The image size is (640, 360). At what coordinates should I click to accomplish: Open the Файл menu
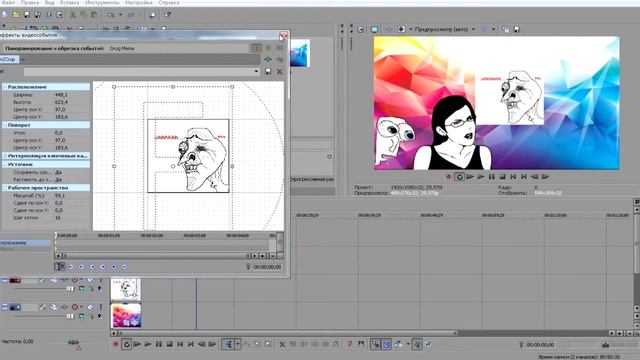(8, 2)
